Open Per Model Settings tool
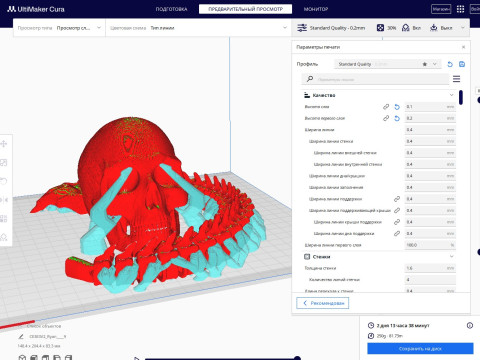 (x=4, y=219)
